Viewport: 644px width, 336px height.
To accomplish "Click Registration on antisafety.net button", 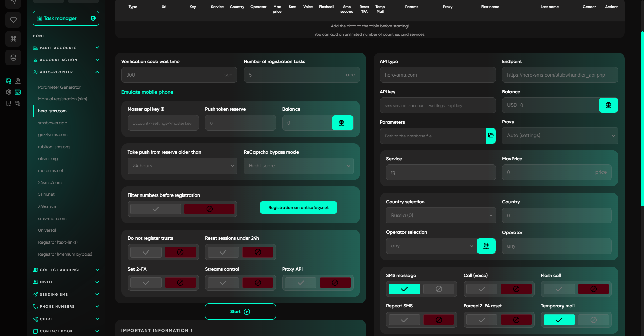I will pyautogui.click(x=298, y=208).
